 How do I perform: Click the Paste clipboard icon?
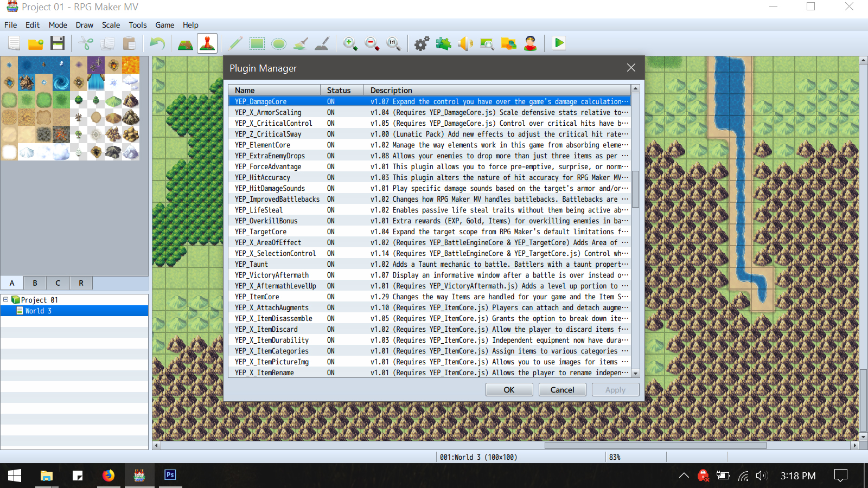point(129,43)
